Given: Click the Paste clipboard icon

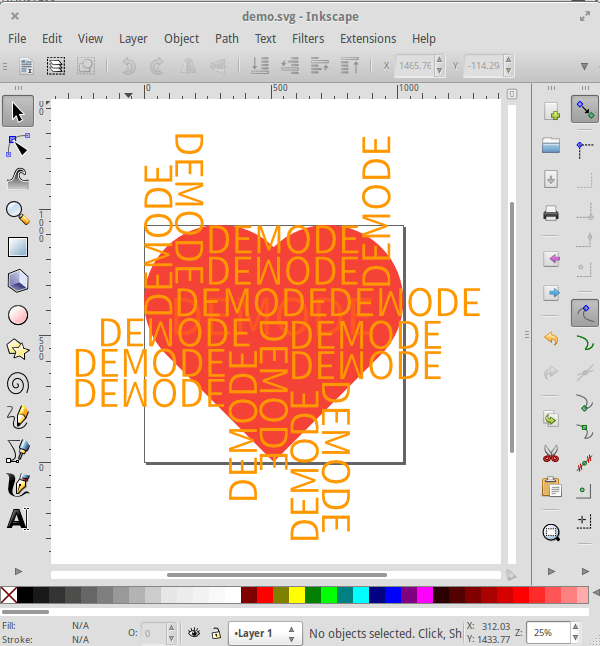Looking at the screenshot, I should 551,487.
